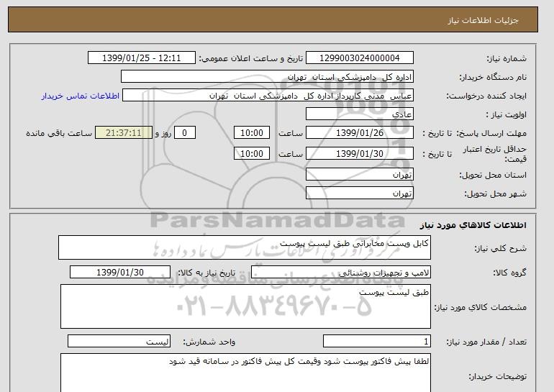554x392 pixels.
Task: Click the public announcement date field 1399/01/25 - 12:11
Action: 141,58
